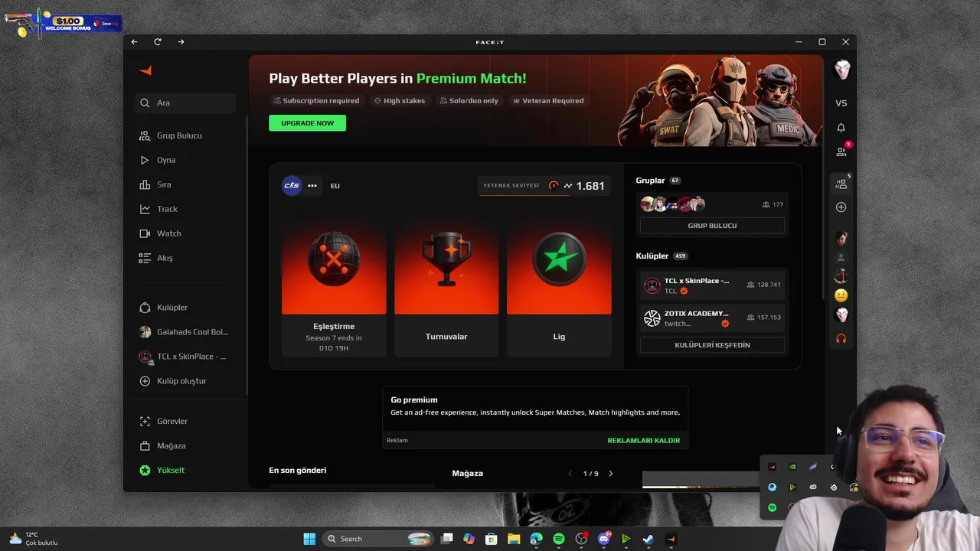The width and height of the screenshot is (980, 551).
Task: Open the three-dots game options menu
Action: click(312, 185)
